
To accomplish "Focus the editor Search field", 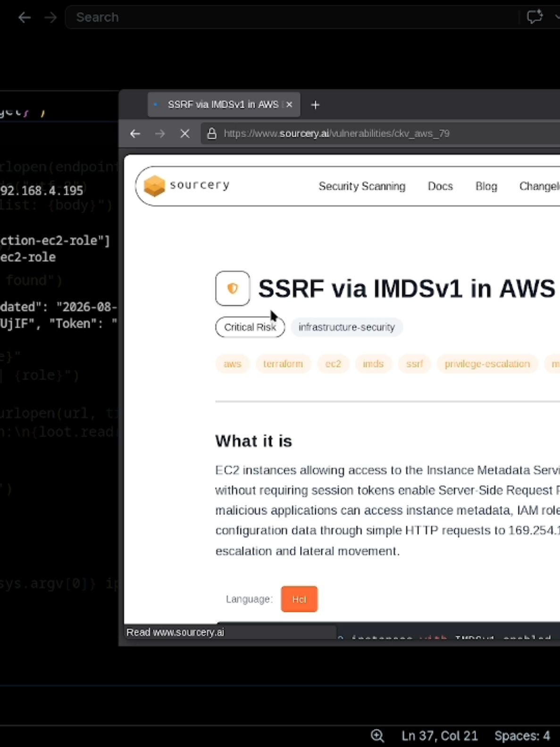I will 293,17.
